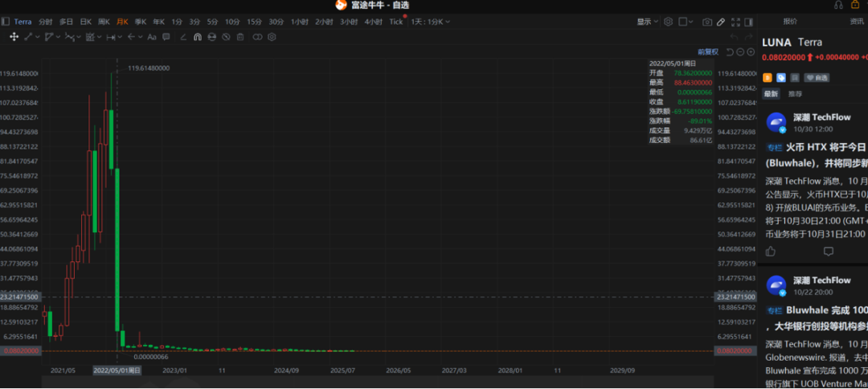This screenshot has height=389, width=868.
Task: Click the orange B badge under LUNA
Action: (x=768, y=77)
